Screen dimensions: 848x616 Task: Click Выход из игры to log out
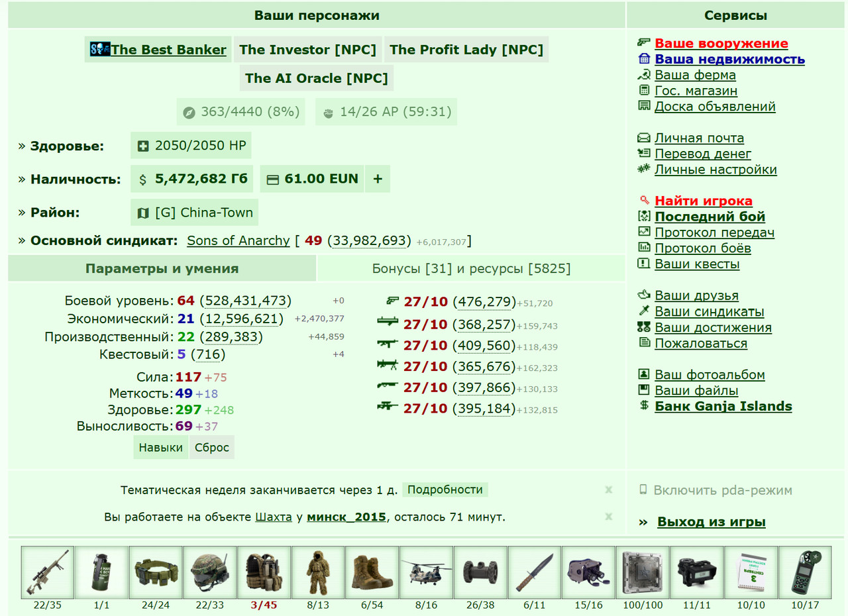coord(712,522)
